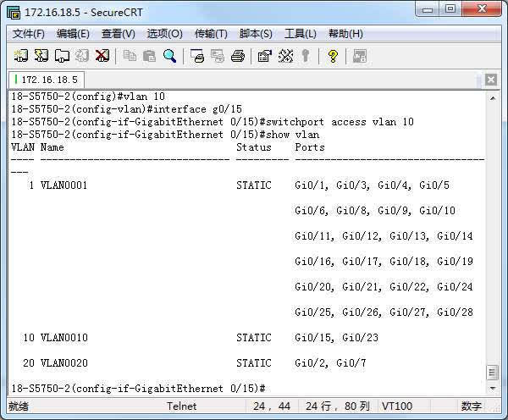Open the 脚本(S) menu
This screenshot has width=508, height=420.
(256, 34)
